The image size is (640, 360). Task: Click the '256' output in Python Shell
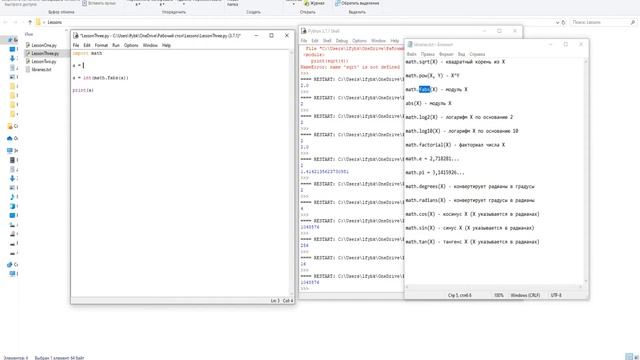click(304, 246)
